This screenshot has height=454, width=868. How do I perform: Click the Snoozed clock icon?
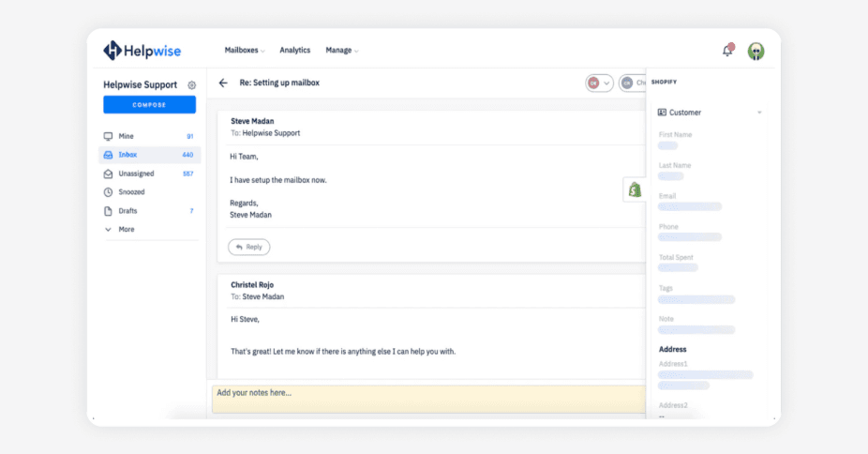pyautogui.click(x=108, y=192)
